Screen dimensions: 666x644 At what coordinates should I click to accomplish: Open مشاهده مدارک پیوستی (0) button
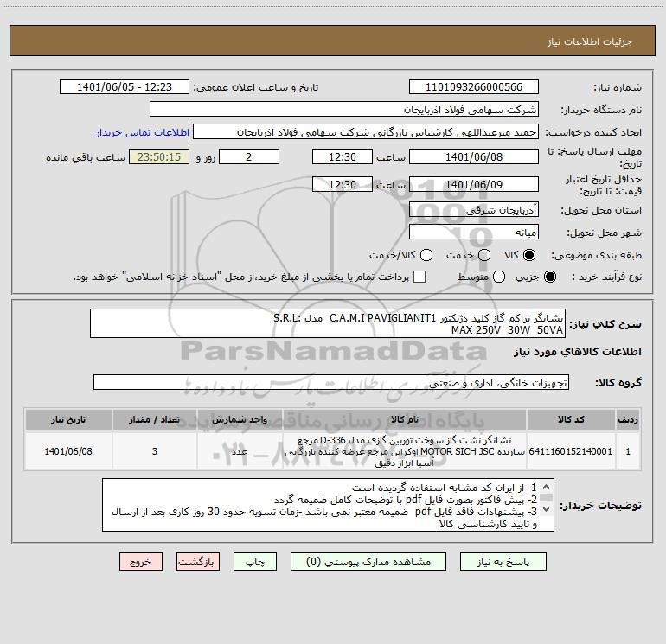pos(368,562)
